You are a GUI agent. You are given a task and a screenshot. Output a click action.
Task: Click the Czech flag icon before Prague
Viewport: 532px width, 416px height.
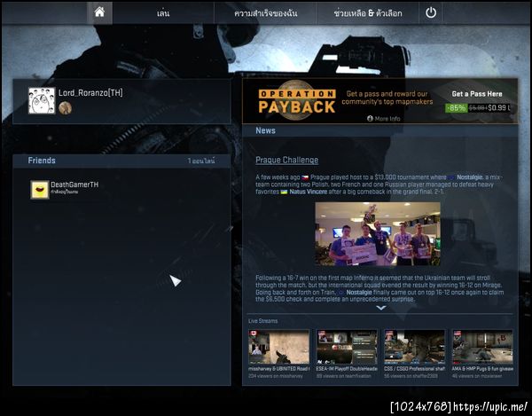click(x=305, y=177)
